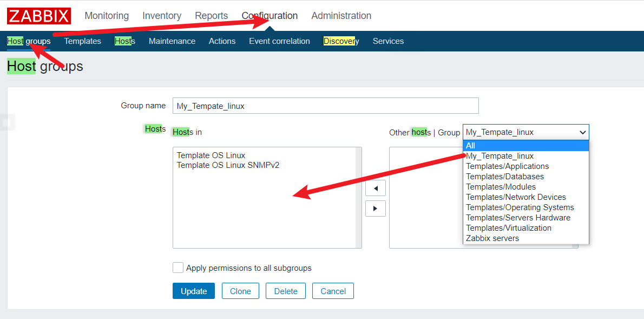The height and width of the screenshot is (319, 644).
Task: Click the ZABBIX logo
Action: (39, 16)
